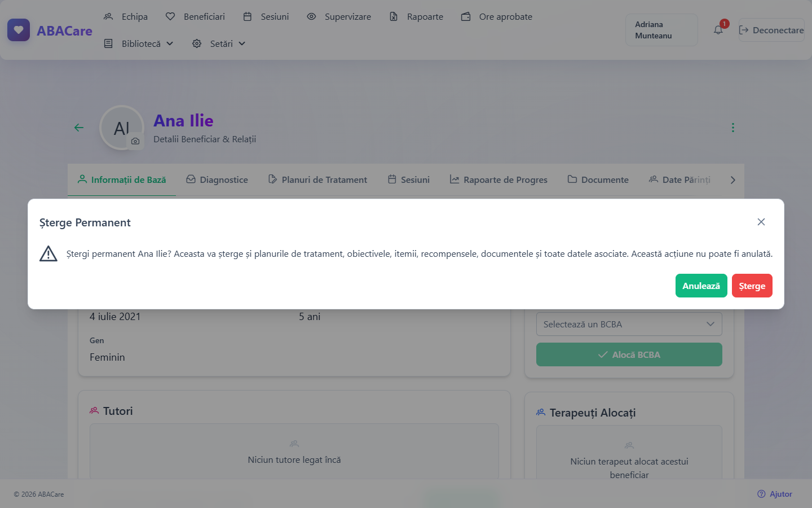Click the Adriana Munteanu user profile
Viewport: 812px width, 508px height.
pyautogui.click(x=661, y=30)
